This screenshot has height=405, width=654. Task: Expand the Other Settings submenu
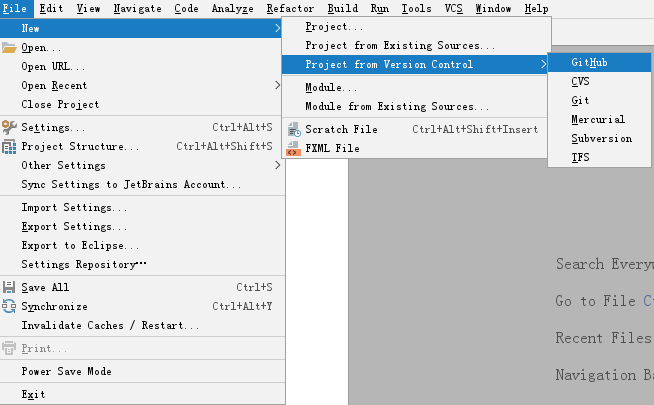277,166
